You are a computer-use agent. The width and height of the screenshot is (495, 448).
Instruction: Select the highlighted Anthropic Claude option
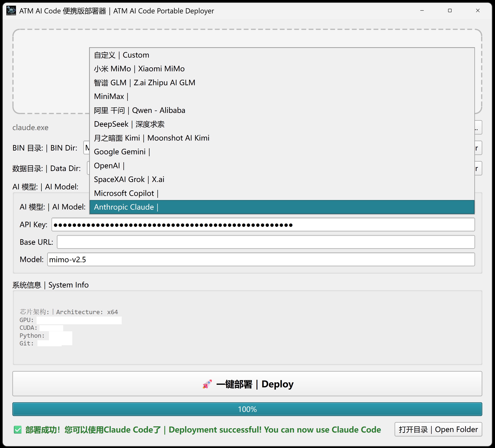pyautogui.click(x=282, y=207)
